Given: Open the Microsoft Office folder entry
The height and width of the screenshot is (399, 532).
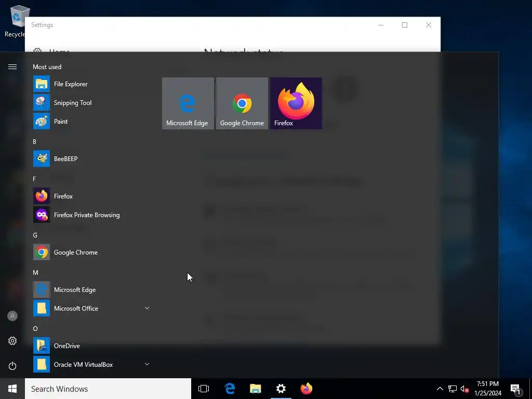Looking at the screenshot, I should [91, 308].
